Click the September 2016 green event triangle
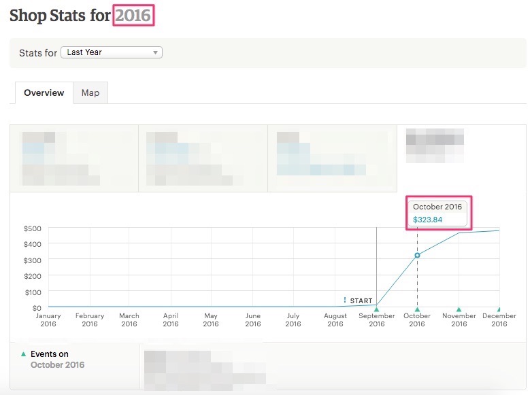532x395 pixels. click(377, 309)
